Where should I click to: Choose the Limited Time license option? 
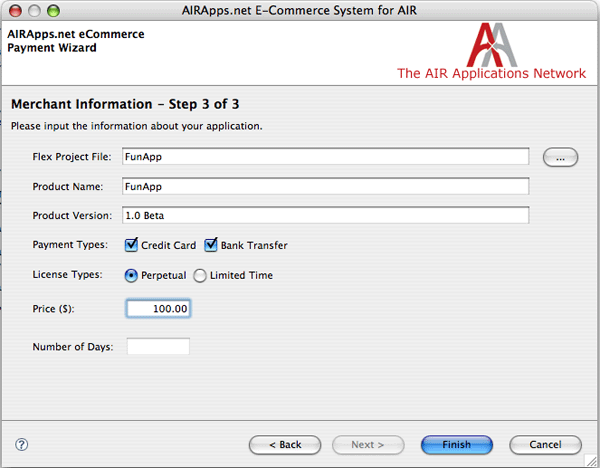[200, 275]
